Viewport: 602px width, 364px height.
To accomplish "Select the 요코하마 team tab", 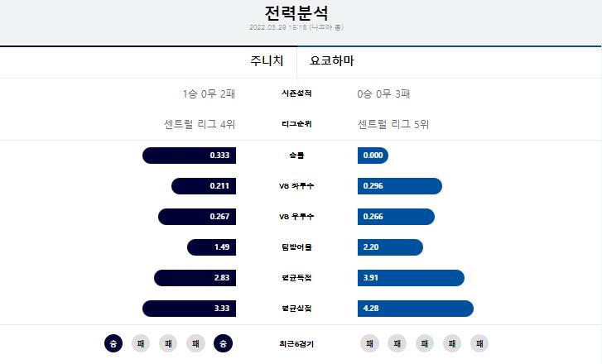I will point(332,60).
